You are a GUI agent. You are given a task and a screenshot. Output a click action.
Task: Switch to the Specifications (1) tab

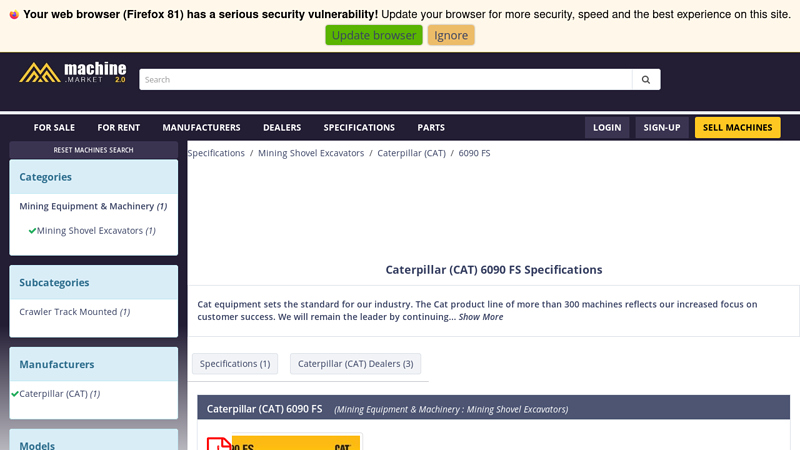pos(235,364)
